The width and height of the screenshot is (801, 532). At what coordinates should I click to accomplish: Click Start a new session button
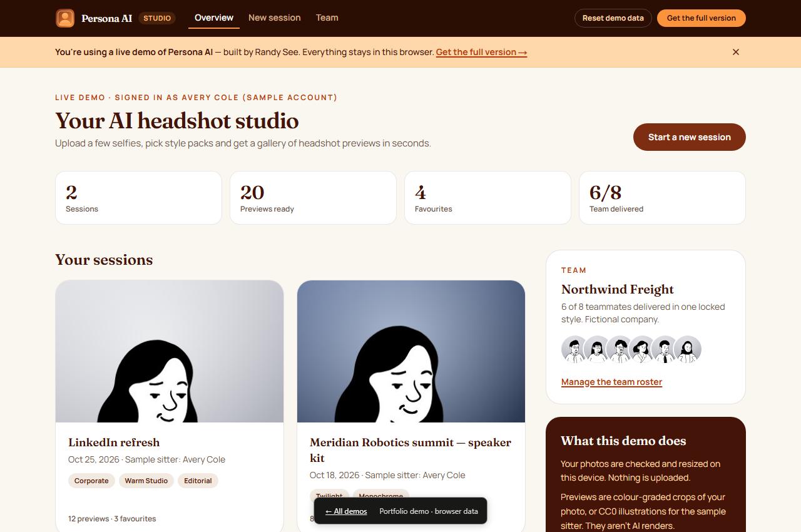pyautogui.click(x=690, y=137)
